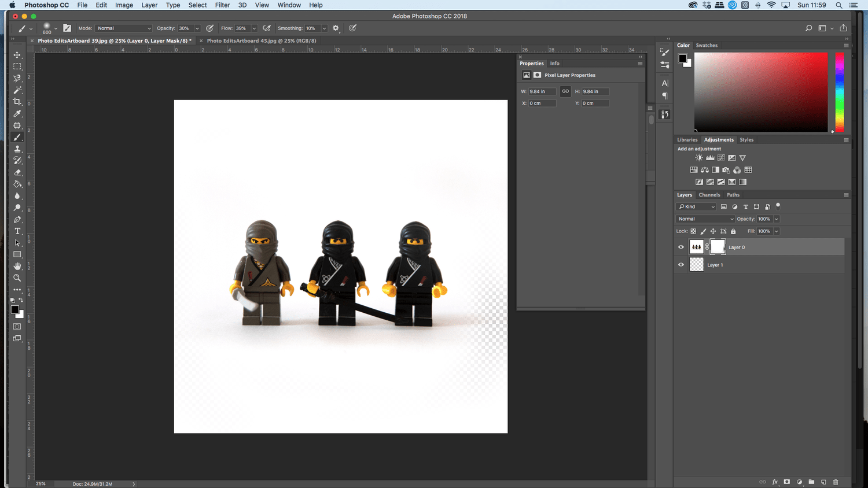Create a new group folder in Layers
868x488 pixels.
pos(811,482)
